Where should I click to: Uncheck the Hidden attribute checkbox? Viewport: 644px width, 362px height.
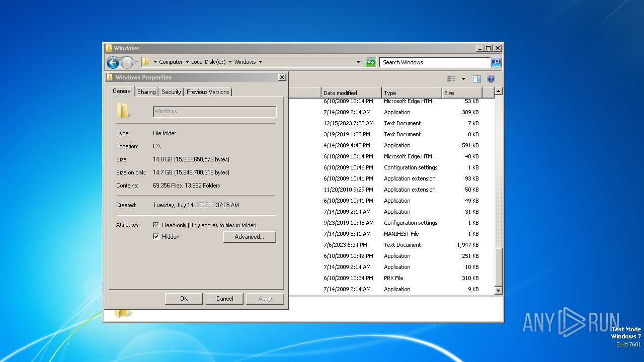click(156, 236)
